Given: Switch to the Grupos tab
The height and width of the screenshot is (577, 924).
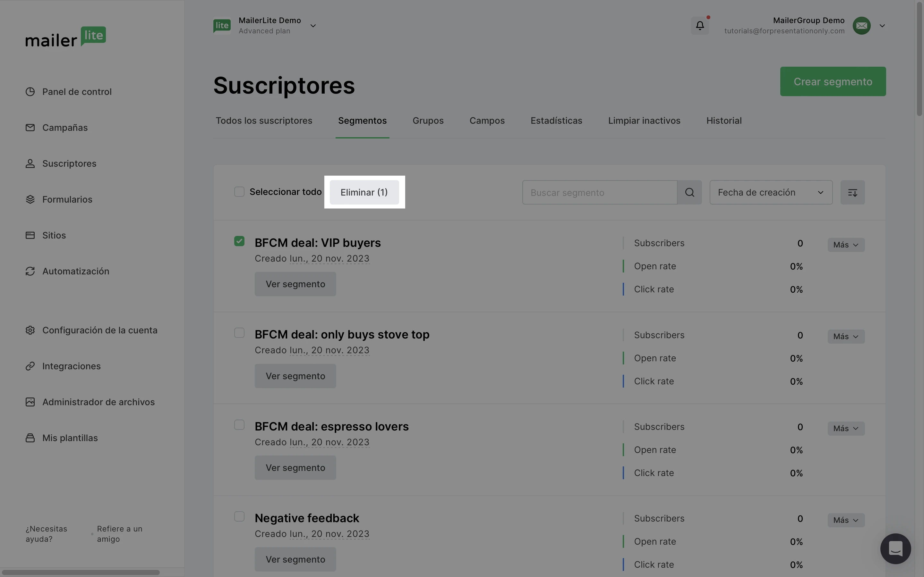Looking at the screenshot, I should click(428, 121).
